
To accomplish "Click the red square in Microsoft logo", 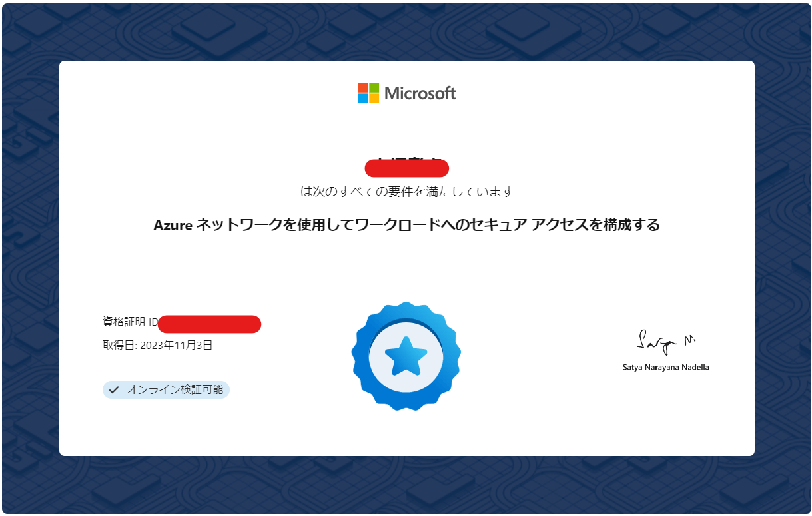I will point(363,88).
